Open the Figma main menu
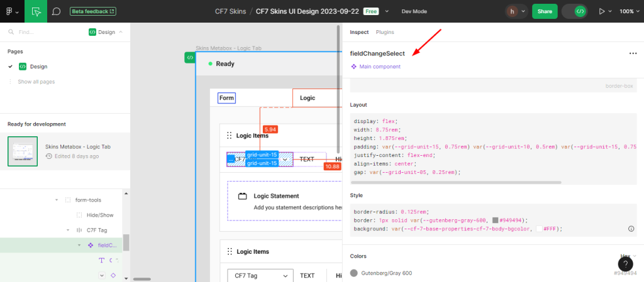This screenshot has height=282, width=644. pyautogui.click(x=11, y=11)
